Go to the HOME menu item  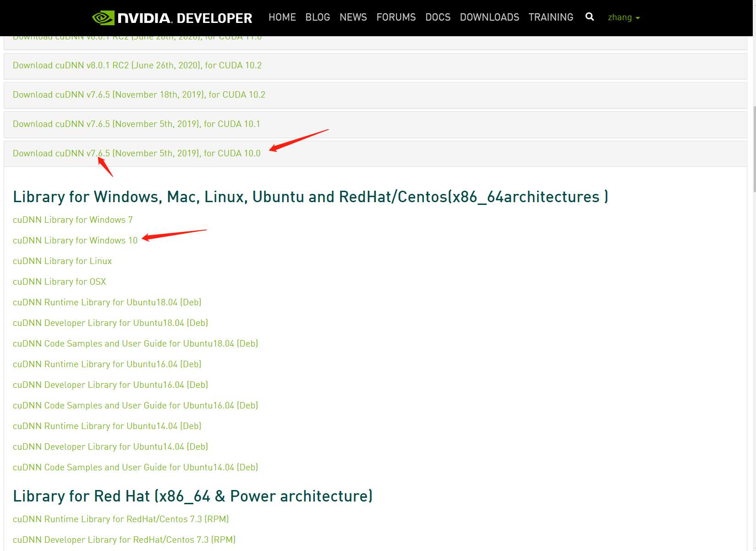click(282, 17)
